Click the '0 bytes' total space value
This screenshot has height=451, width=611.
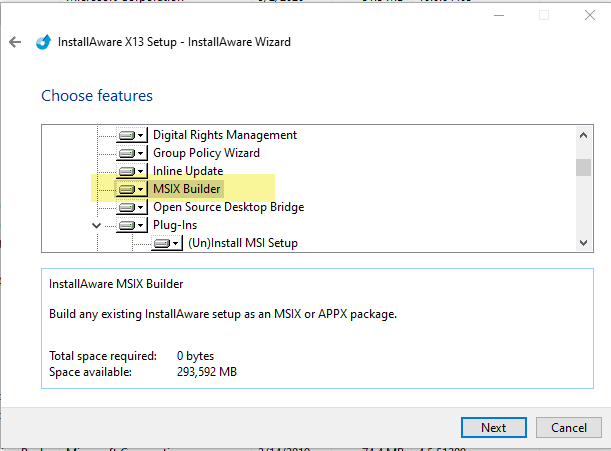tap(195, 356)
